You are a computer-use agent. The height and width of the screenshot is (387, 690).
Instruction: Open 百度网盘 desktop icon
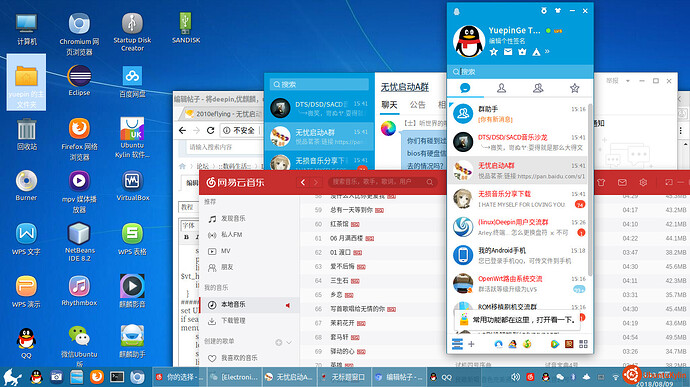pyautogui.click(x=132, y=82)
